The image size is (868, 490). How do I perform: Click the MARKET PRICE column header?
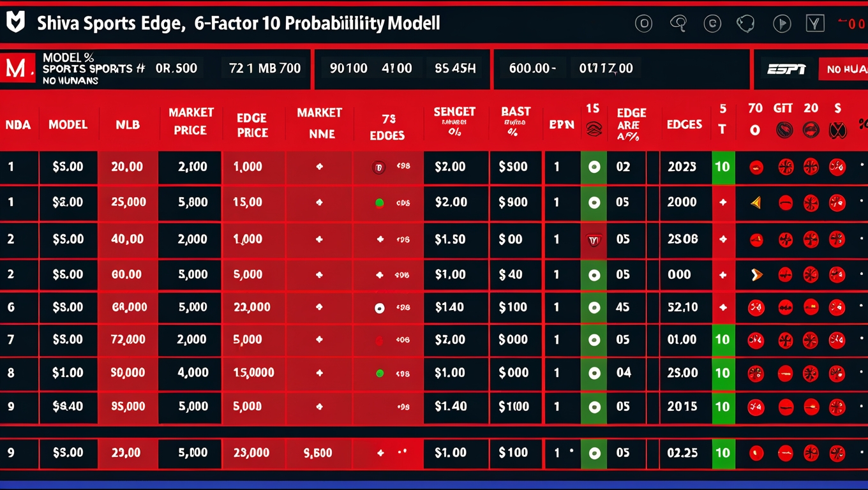pos(191,121)
